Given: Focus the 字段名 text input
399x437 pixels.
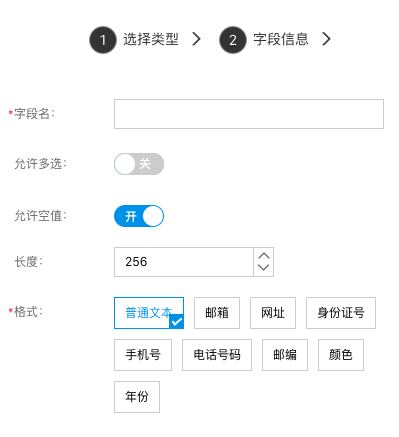Looking at the screenshot, I should (x=249, y=114).
